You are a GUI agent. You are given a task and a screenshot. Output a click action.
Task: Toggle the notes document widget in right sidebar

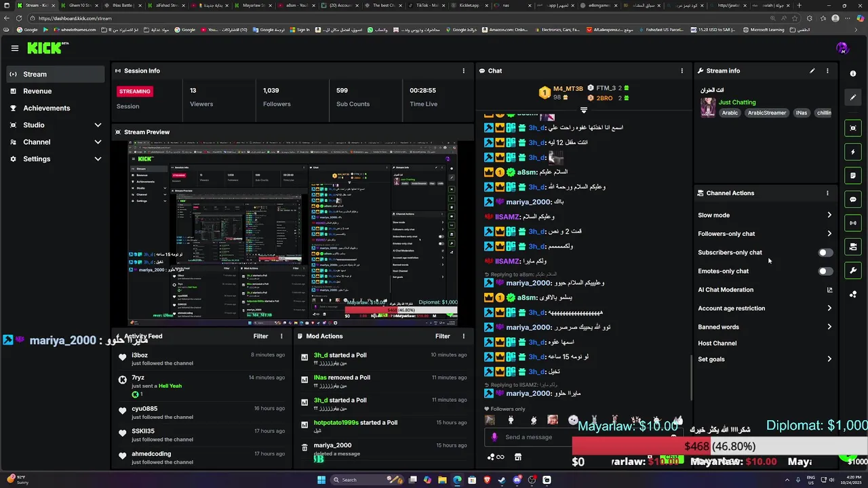(853, 176)
